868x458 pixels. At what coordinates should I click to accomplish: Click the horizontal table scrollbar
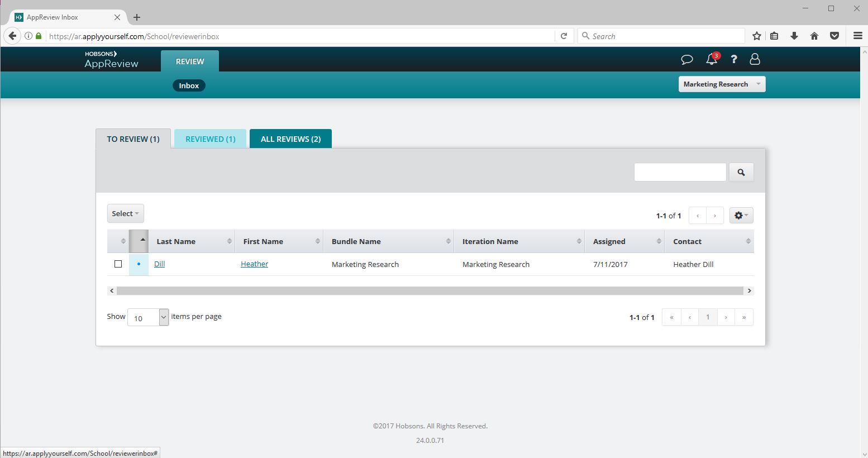430,291
